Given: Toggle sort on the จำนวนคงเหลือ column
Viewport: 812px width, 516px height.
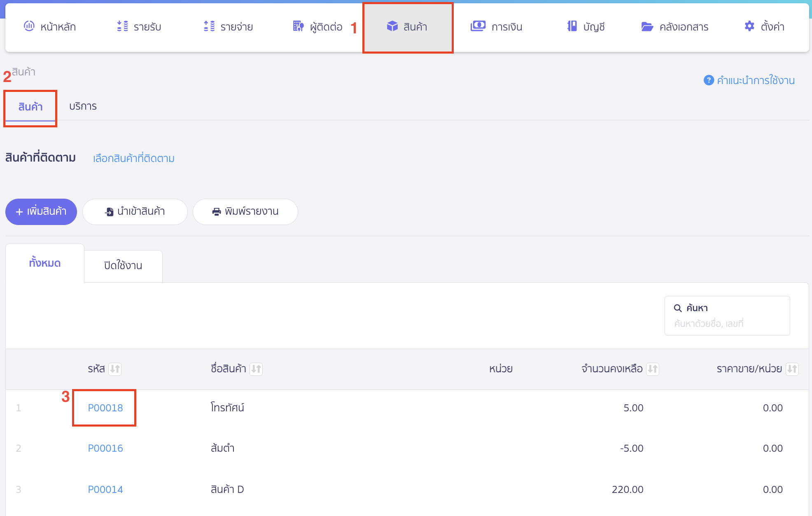Looking at the screenshot, I should click(653, 369).
